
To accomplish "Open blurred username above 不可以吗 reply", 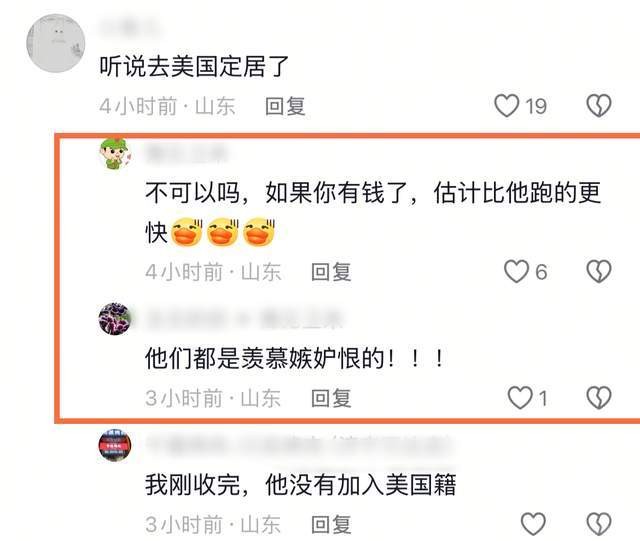I will click(187, 153).
